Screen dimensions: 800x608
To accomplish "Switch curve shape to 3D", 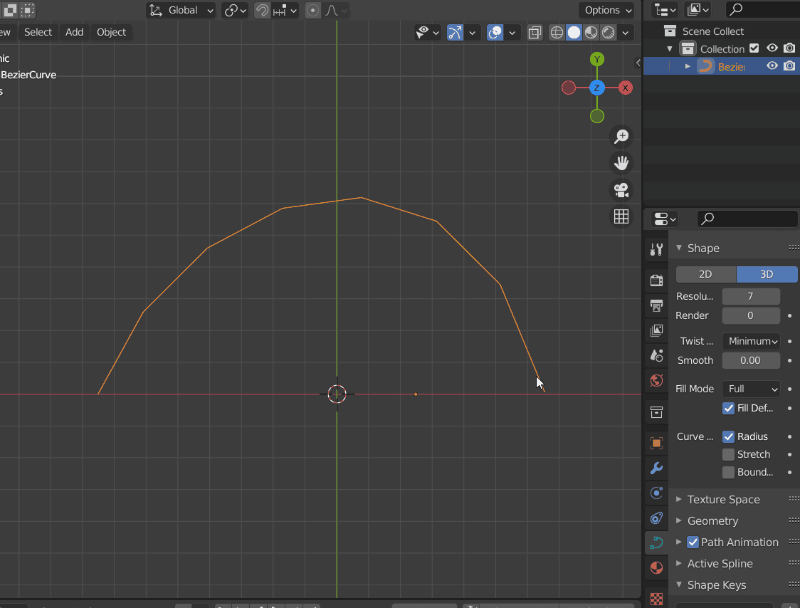I will click(767, 274).
